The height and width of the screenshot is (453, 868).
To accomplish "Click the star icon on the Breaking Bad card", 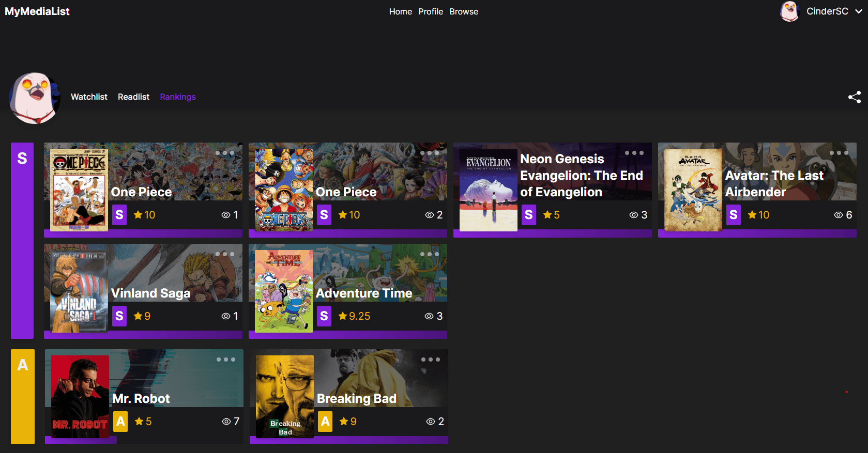I will click(344, 421).
